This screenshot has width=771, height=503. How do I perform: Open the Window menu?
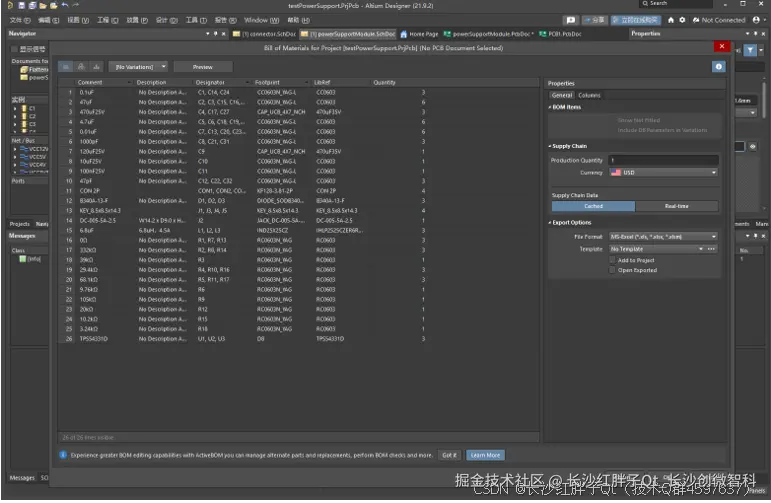(262, 20)
